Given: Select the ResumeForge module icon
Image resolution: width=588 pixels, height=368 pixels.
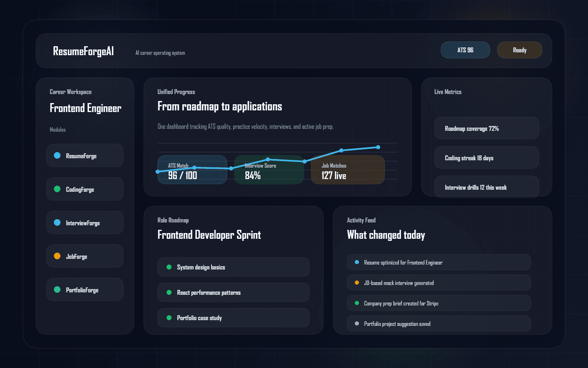Looking at the screenshot, I should [57, 155].
